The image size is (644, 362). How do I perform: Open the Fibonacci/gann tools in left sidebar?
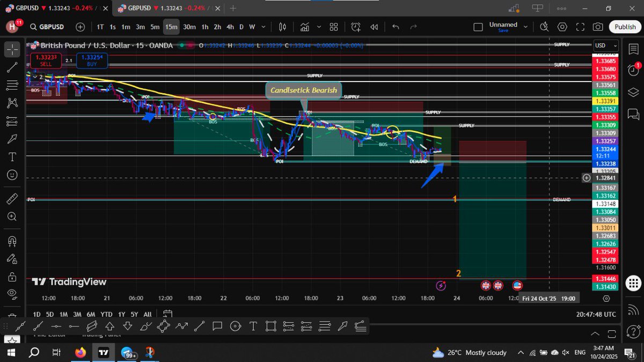(12, 85)
